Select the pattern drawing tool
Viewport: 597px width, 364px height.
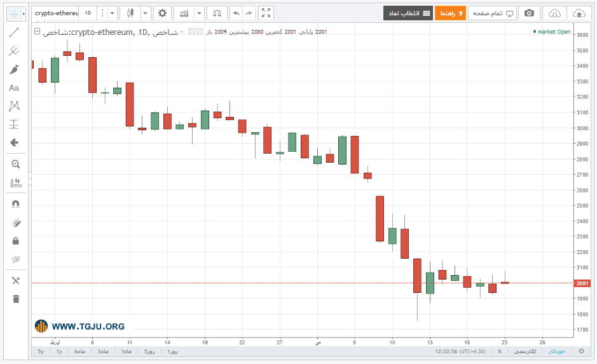pos(14,106)
